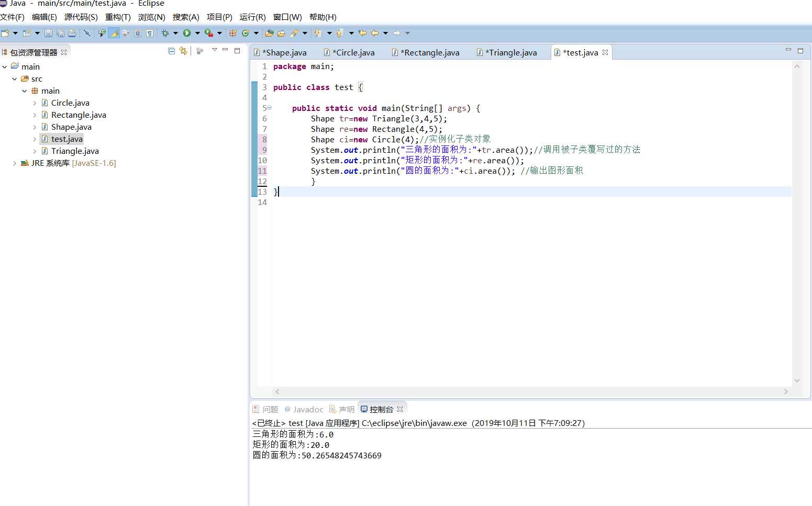
Task: Open the 文件(F) menu
Action: pyautogui.click(x=13, y=17)
